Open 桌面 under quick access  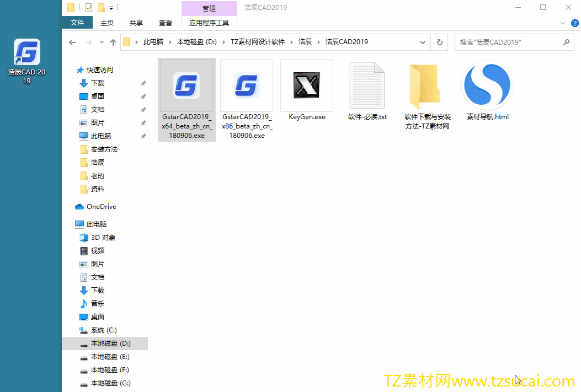[x=98, y=96]
